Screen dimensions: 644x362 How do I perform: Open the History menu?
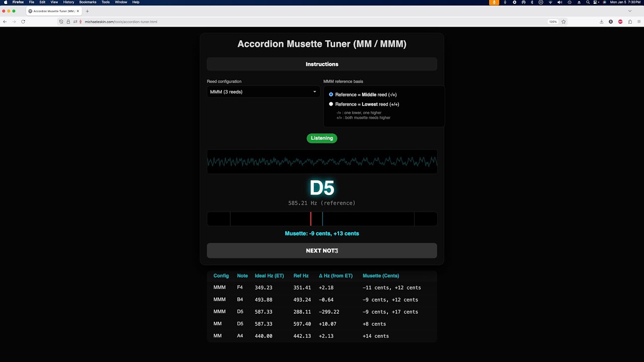point(68,2)
